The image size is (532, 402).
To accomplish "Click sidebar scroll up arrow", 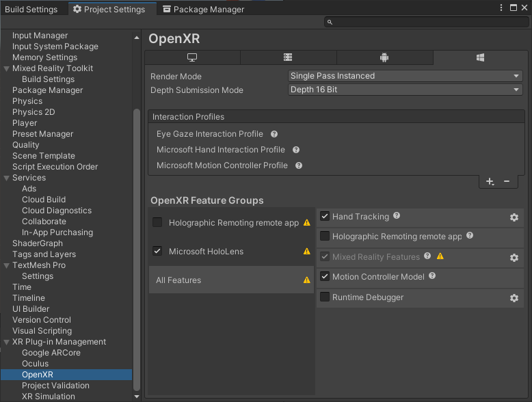I will [137, 38].
